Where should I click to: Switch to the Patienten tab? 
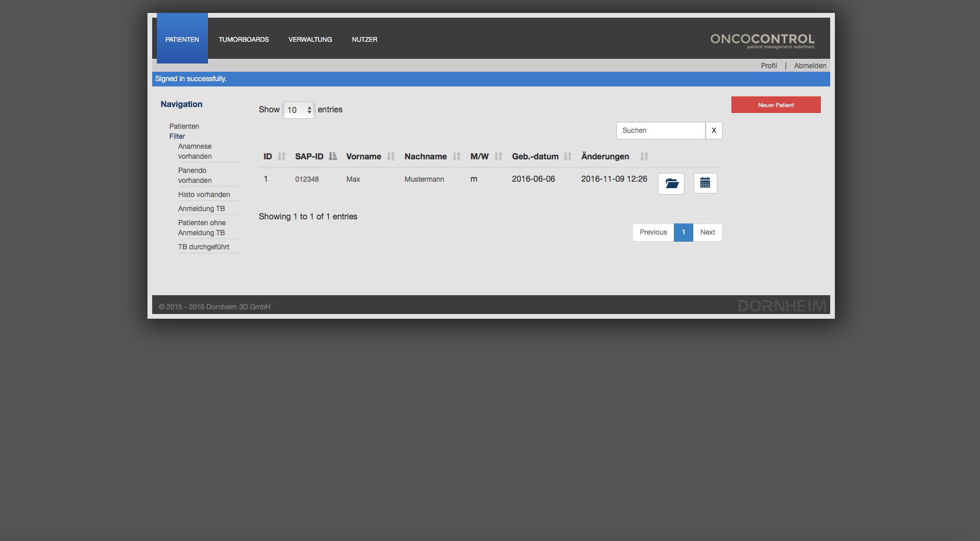(x=182, y=38)
